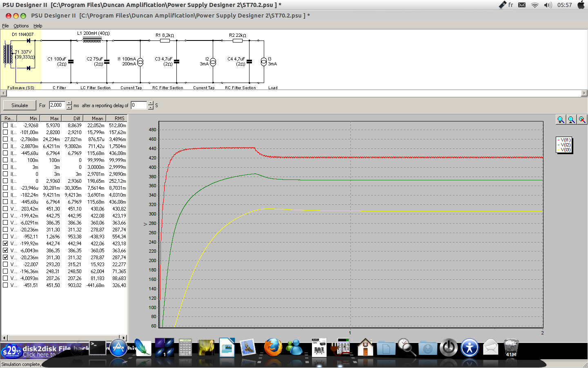Select the C4 4,7uF capacitor symbol

[249, 62]
